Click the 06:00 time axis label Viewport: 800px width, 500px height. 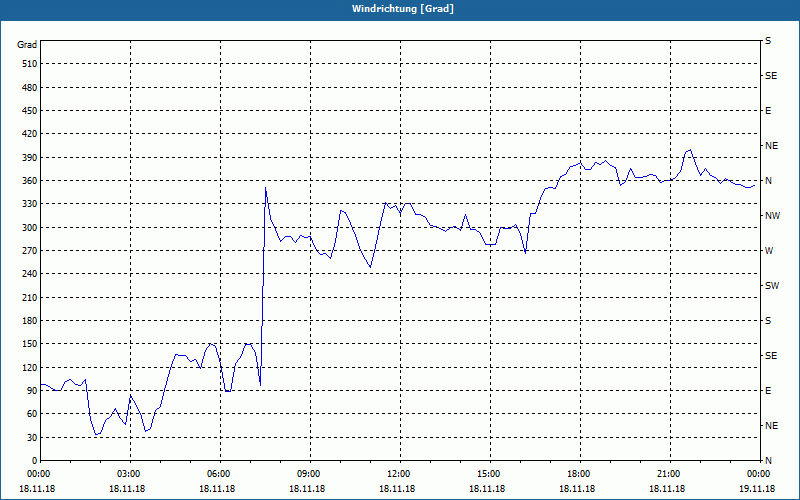tap(218, 474)
